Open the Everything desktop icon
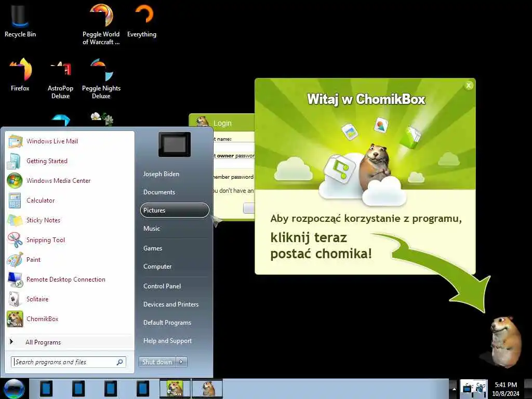This screenshot has width=532, height=399. click(x=142, y=21)
